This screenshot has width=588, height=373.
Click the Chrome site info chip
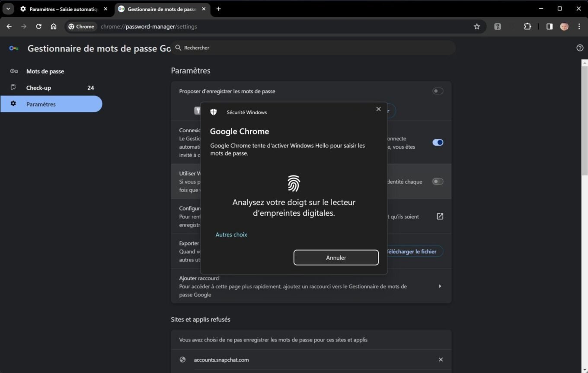click(x=82, y=26)
